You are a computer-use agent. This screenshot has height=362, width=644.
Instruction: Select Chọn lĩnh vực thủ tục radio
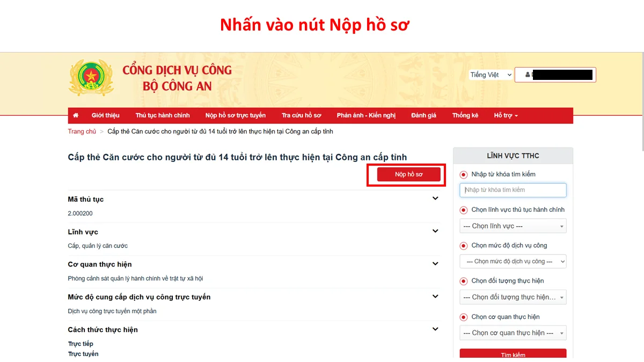pyautogui.click(x=464, y=210)
